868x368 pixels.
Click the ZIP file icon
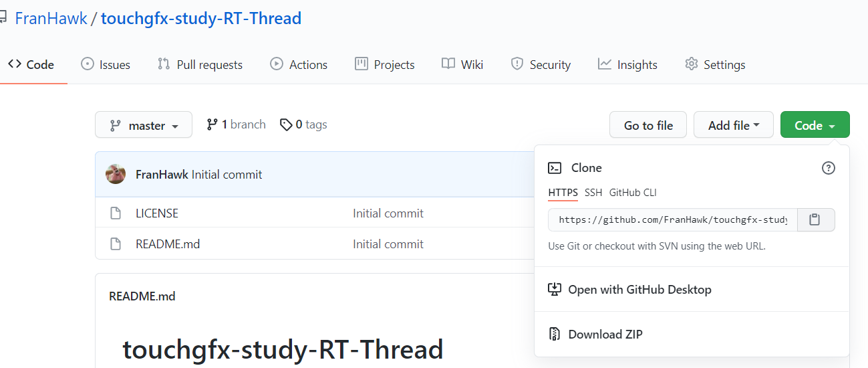[x=555, y=335]
